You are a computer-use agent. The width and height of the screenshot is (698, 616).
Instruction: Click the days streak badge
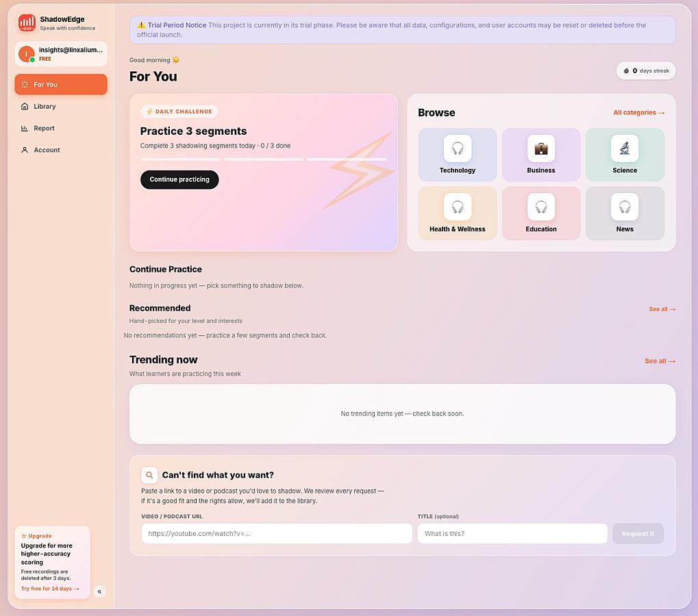click(x=645, y=70)
